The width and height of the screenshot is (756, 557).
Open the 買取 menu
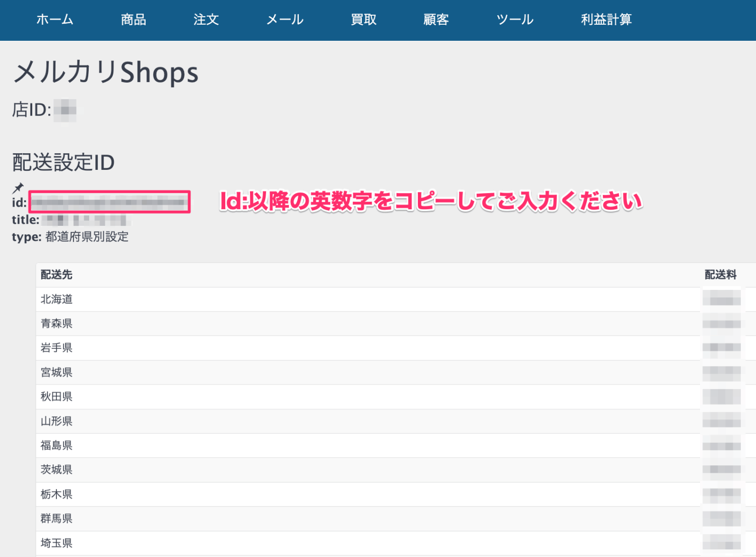point(363,20)
